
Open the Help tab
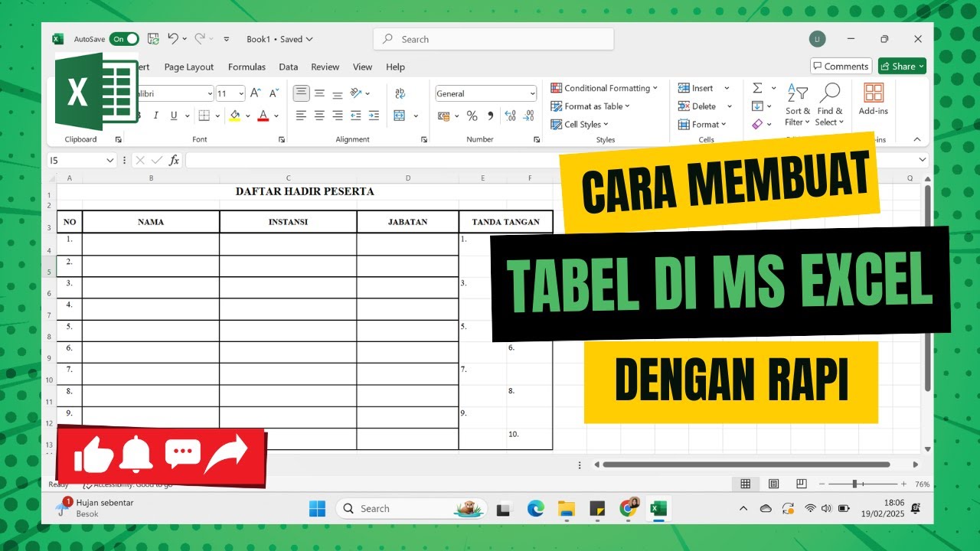pyautogui.click(x=395, y=67)
